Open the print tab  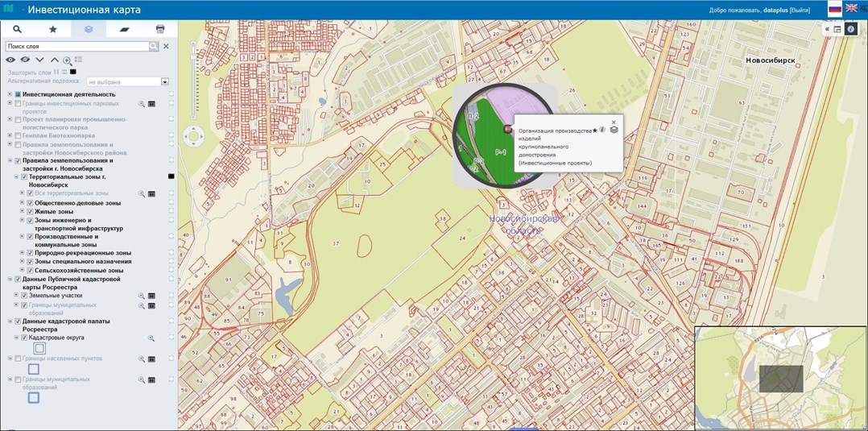[160, 29]
